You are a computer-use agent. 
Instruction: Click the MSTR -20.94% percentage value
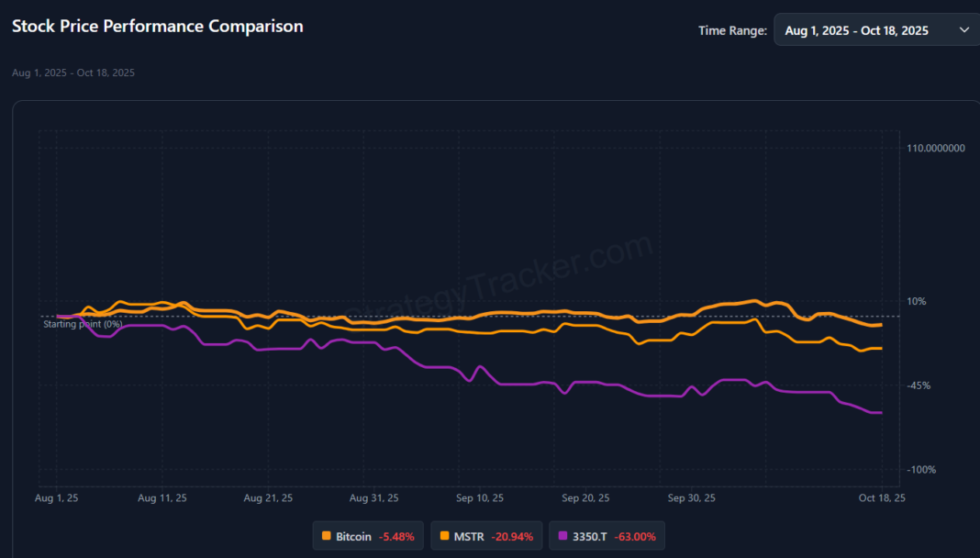tap(512, 537)
